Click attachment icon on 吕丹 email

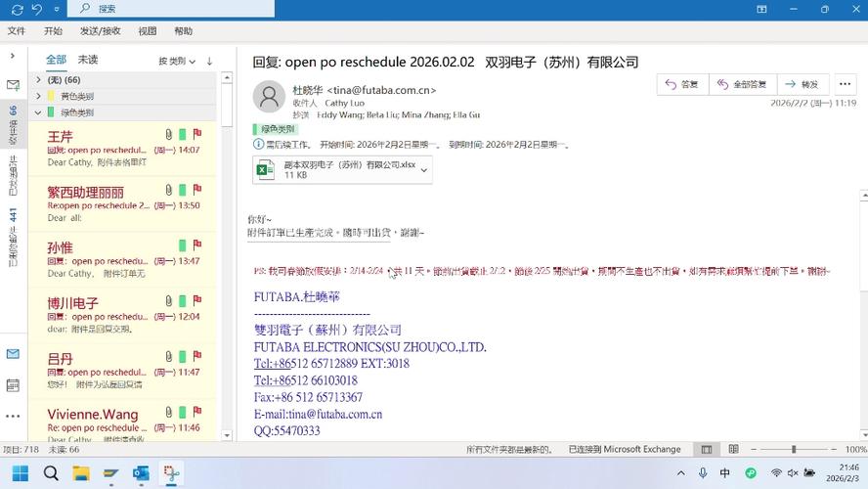coord(168,356)
